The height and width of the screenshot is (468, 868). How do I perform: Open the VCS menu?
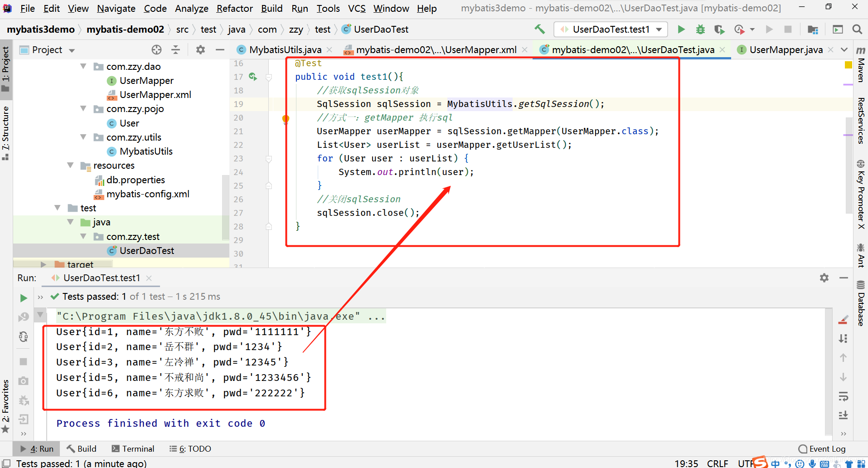click(x=357, y=9)
